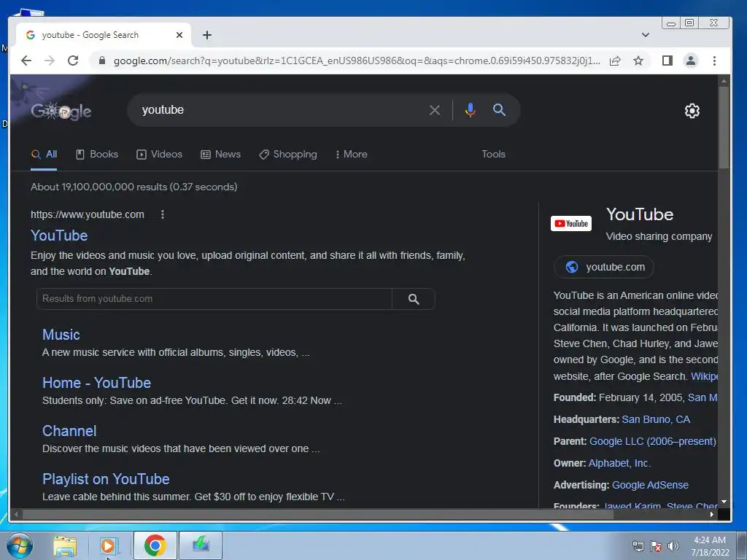
Task: Open Google quick settings gear
Action: tap(692, 111)
